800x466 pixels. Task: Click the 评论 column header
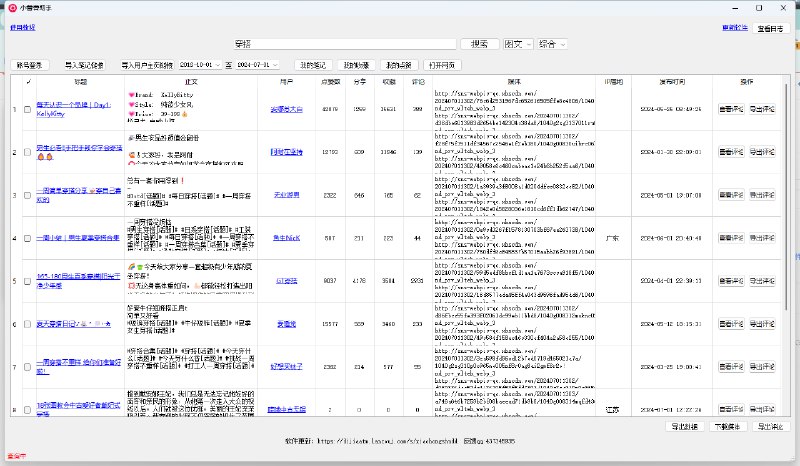tap(418, 82)
